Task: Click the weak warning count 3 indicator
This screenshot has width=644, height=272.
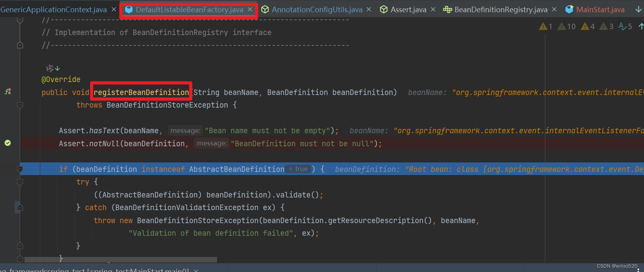Action: (x=607, y=26)
